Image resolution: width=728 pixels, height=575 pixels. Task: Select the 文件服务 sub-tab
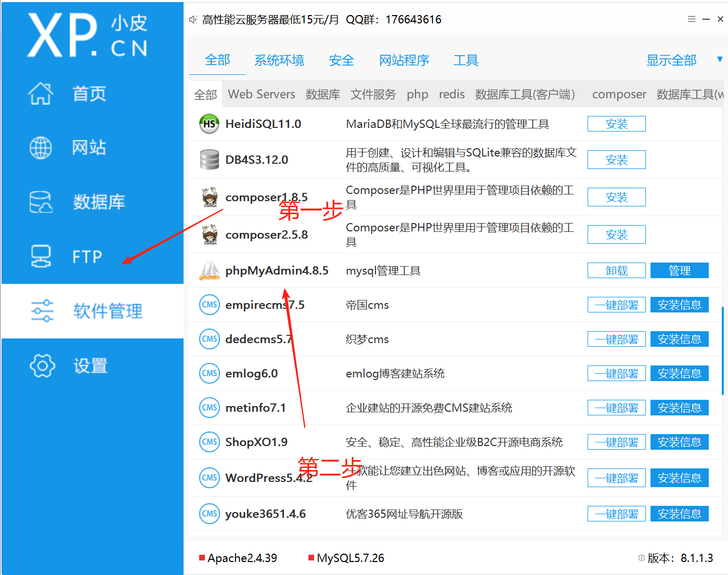pos(373,94)
